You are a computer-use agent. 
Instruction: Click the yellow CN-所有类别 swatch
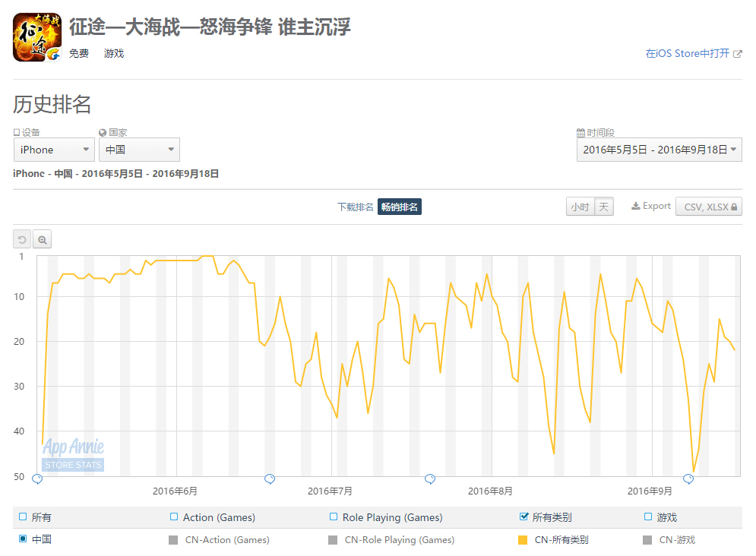(x=523, y=540)
